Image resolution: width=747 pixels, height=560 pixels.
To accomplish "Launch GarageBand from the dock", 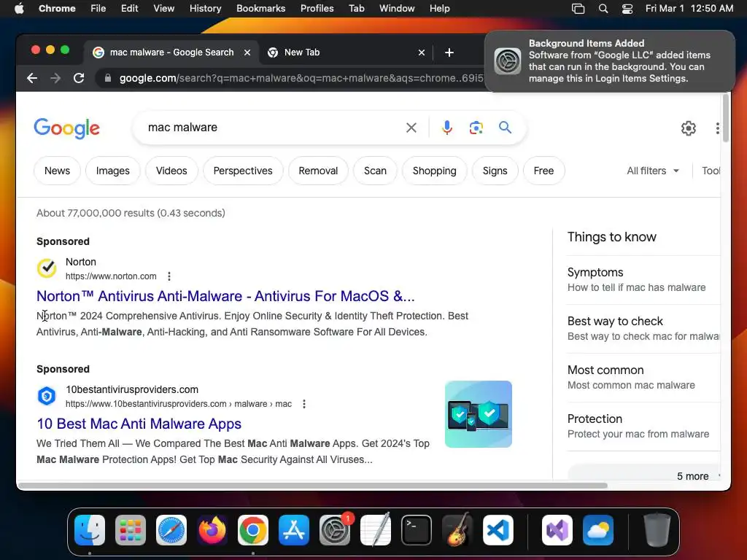I will pyautogui.click(x=457, y=530).
